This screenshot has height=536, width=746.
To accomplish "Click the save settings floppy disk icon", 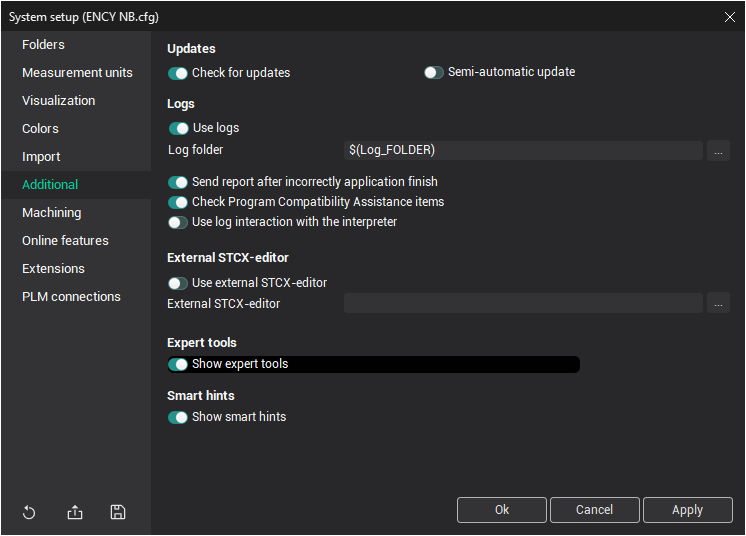I will tap(118, 513).
